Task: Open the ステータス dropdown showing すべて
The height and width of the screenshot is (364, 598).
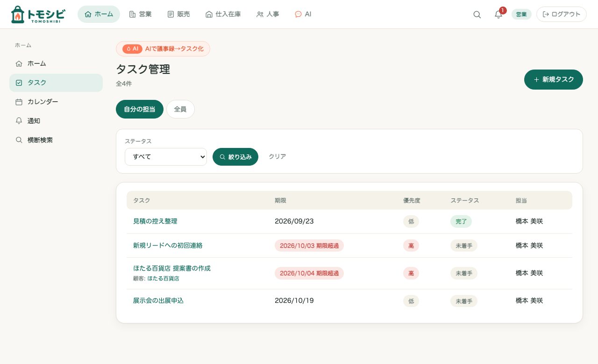Action: coord(166,157)
